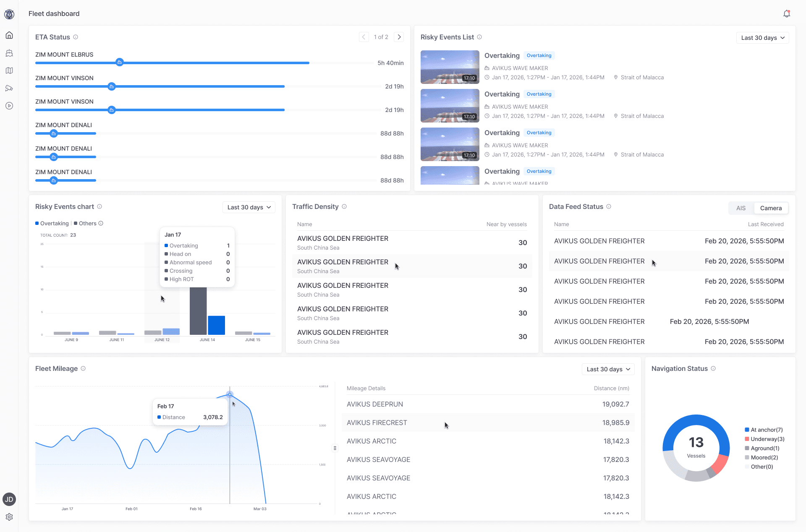The image size is (806, 532).
Task: Click ZIM MOUNT ELBRUS progress slider handle
Action: (120, 63)
